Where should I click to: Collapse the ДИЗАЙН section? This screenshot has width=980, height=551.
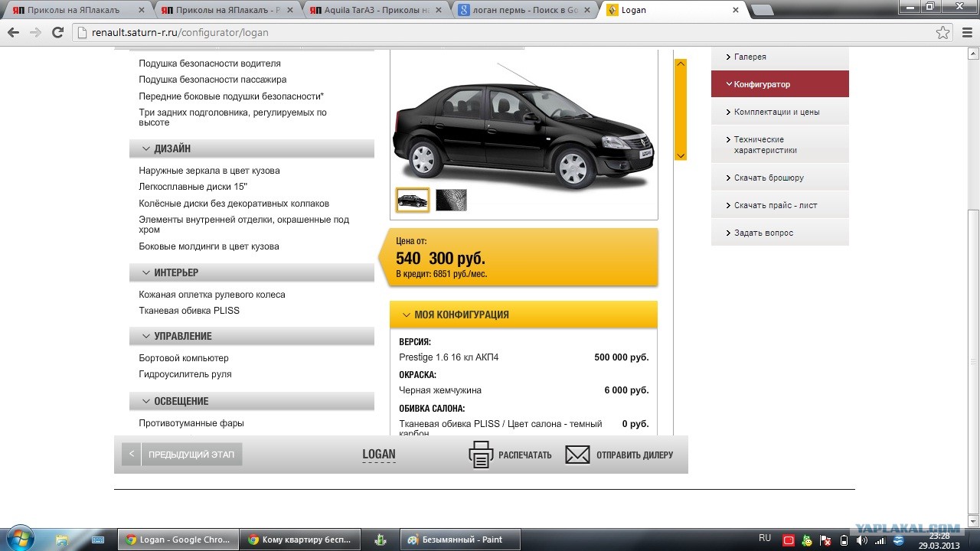pos(252,148)
